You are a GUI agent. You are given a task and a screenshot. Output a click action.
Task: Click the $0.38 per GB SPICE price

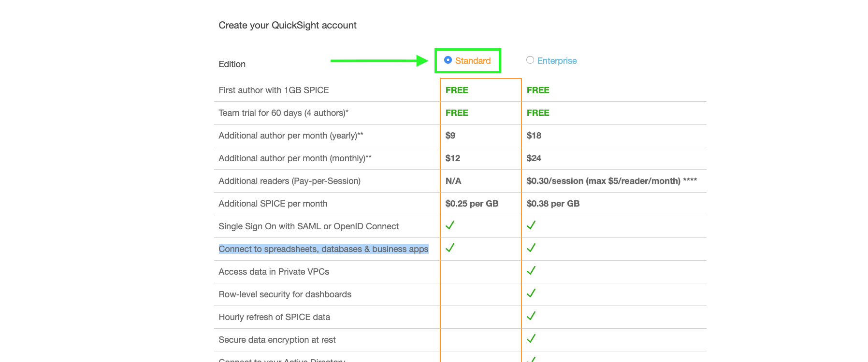pos(553,204)
